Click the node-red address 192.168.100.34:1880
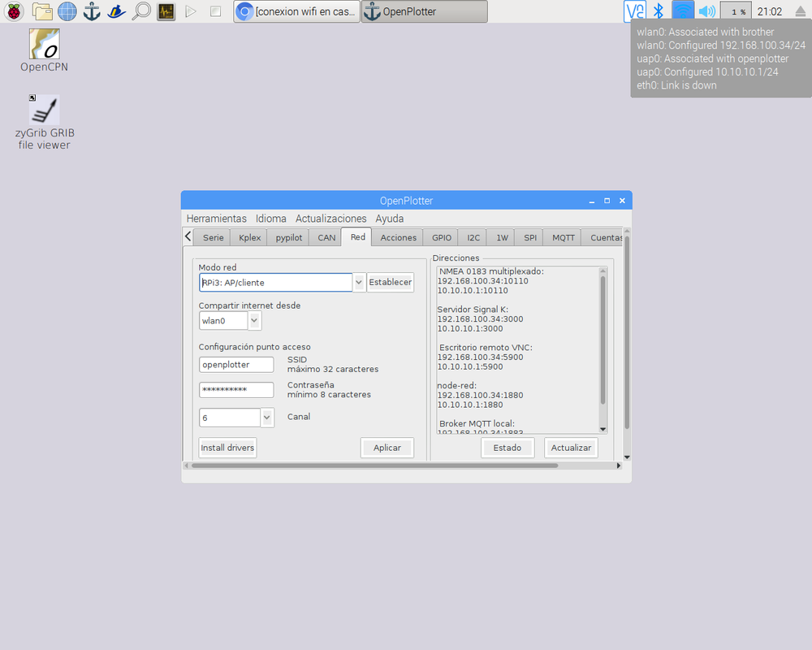The height and width of the screenshot is (650, 812). [x=480, y=396]
